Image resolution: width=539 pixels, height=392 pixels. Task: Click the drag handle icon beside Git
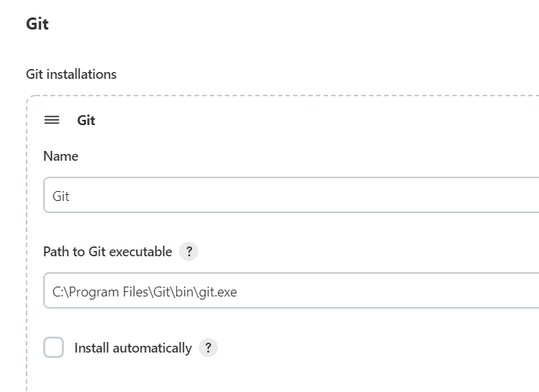click(52, 121)
